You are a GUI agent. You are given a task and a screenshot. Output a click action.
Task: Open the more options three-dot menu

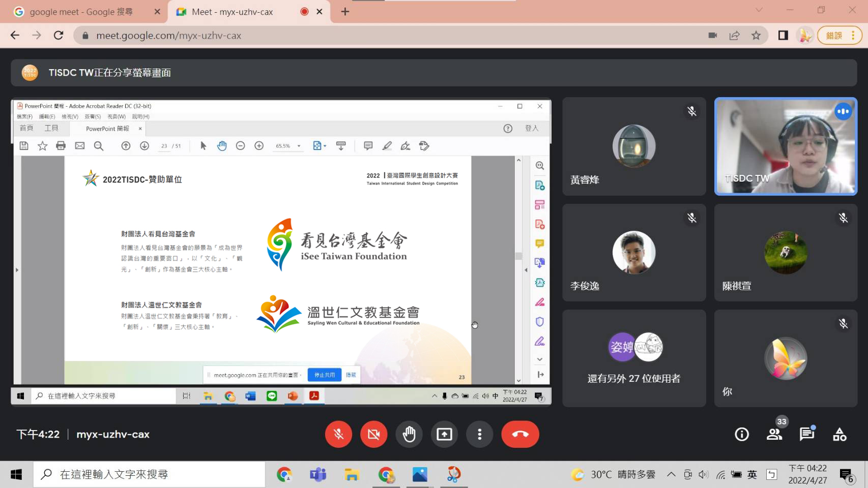click(x=479, y=434)
